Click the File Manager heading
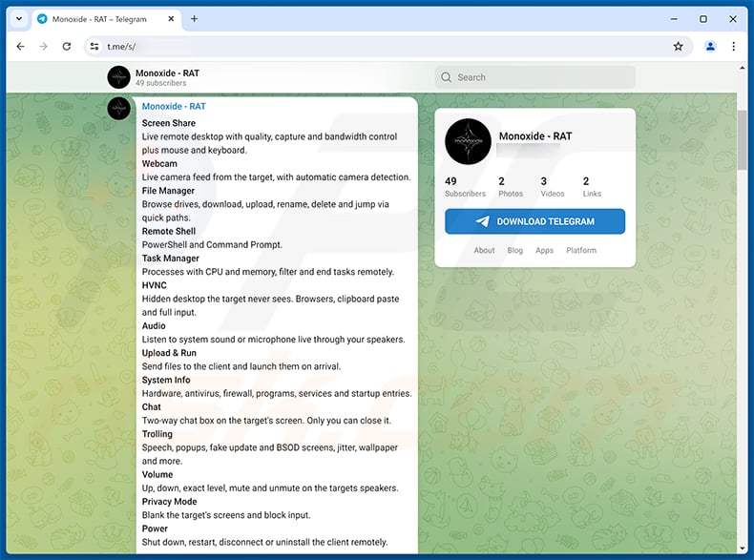 [x=168, y=191]
